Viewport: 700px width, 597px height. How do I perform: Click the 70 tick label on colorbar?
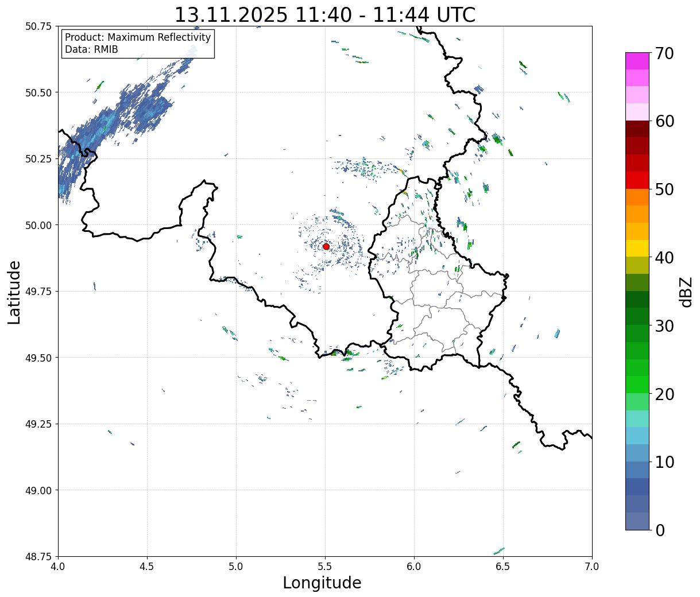point(664,53)
